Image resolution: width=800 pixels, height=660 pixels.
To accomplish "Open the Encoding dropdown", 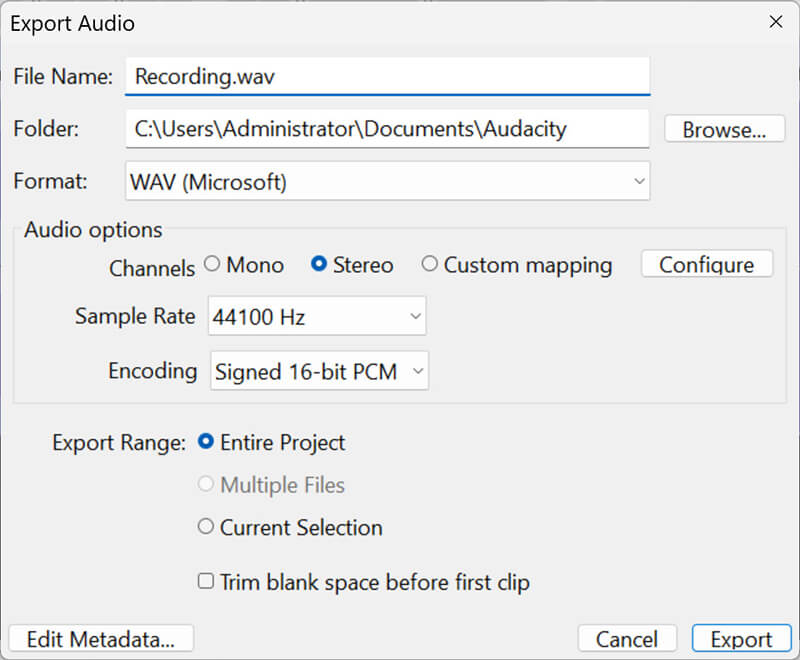I will (x=319, y=370).
